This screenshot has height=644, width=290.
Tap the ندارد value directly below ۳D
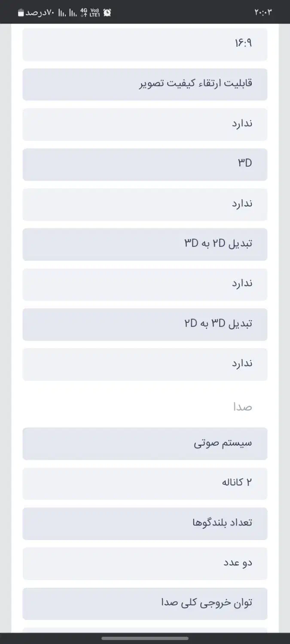pyautogui.click(x=145, y=204)
